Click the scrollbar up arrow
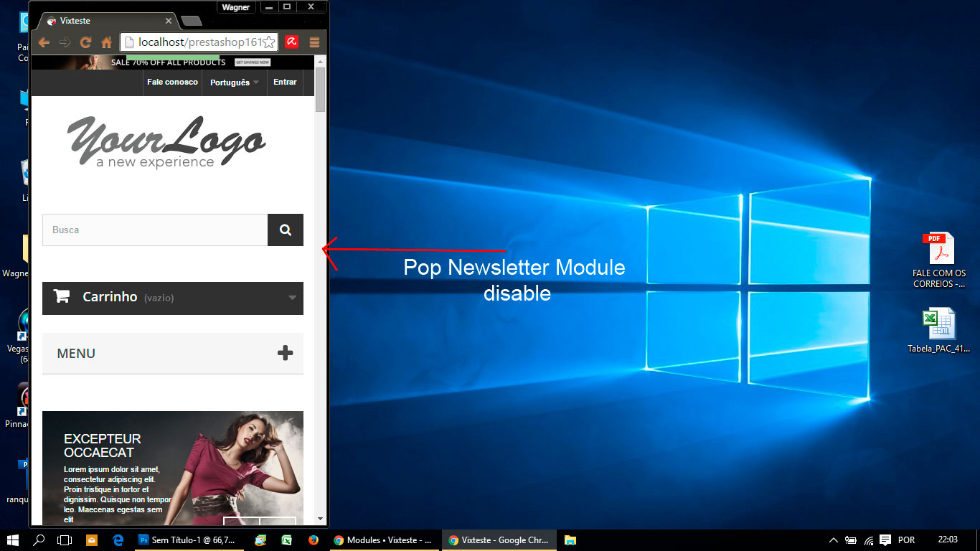This screenshot has width=980, height=551. pyautogui.click(x=320, y=61)
